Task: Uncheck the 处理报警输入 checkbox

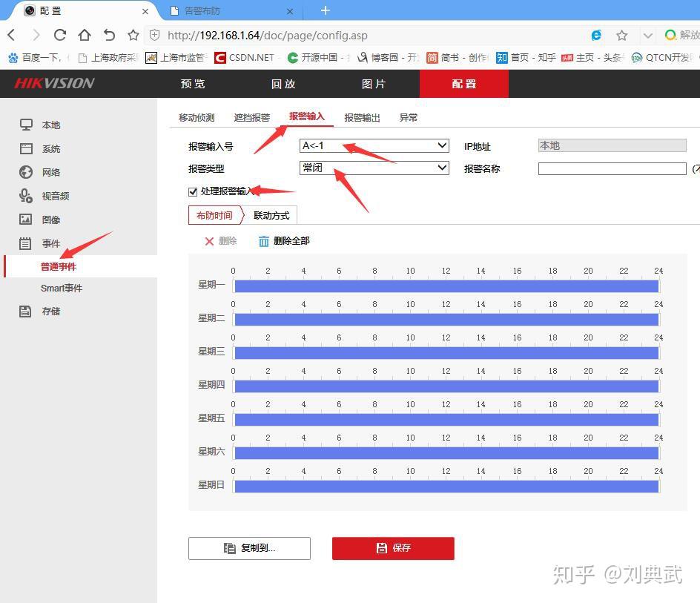Action: pos(192,191)
